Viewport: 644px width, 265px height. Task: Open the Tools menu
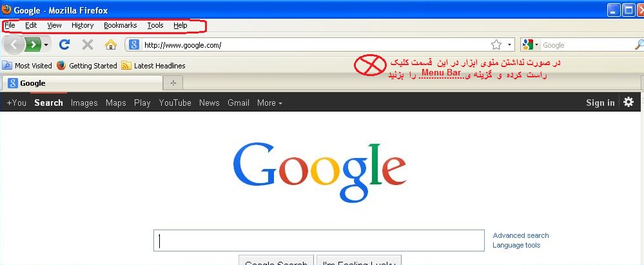[155, 26]
